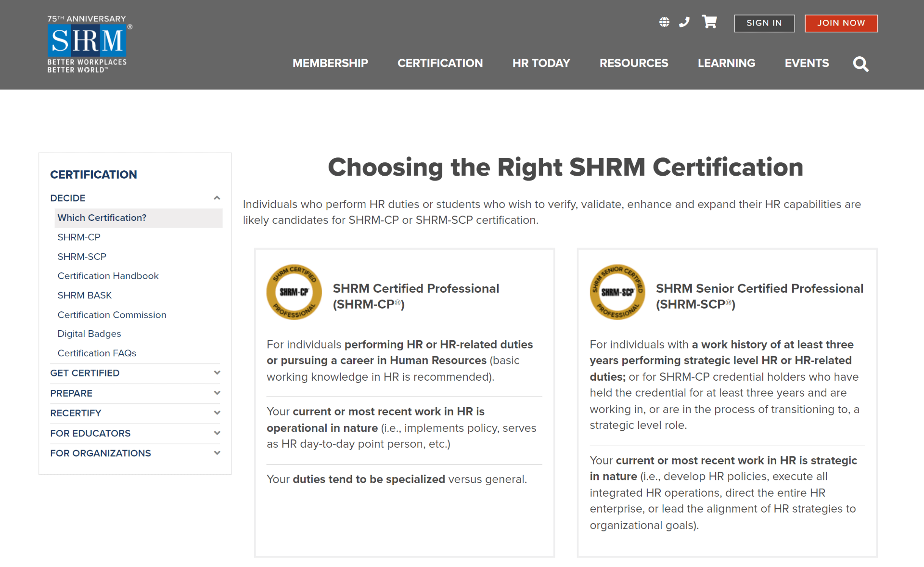Click the JOIN NOW button
Screen dimensions: 924x567
[x=841, y=23]
